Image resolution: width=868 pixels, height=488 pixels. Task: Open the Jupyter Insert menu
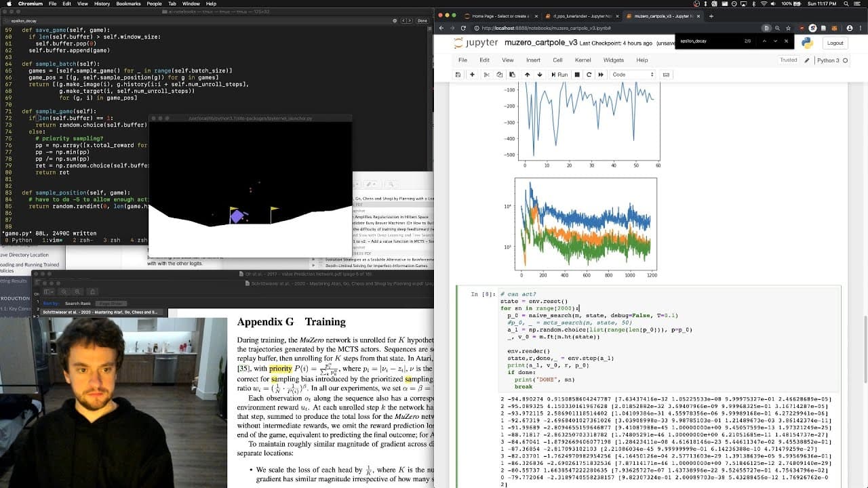click(x=533, y=60)
